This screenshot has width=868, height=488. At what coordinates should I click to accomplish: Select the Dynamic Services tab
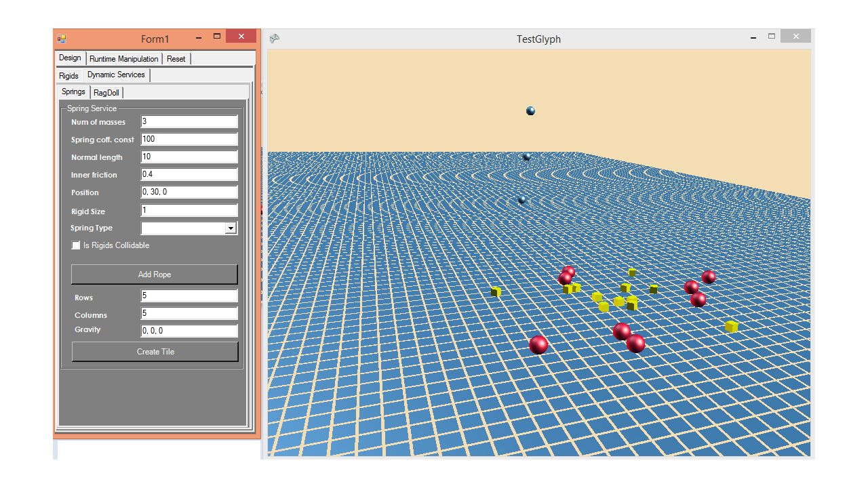click(x=116, y=75)
